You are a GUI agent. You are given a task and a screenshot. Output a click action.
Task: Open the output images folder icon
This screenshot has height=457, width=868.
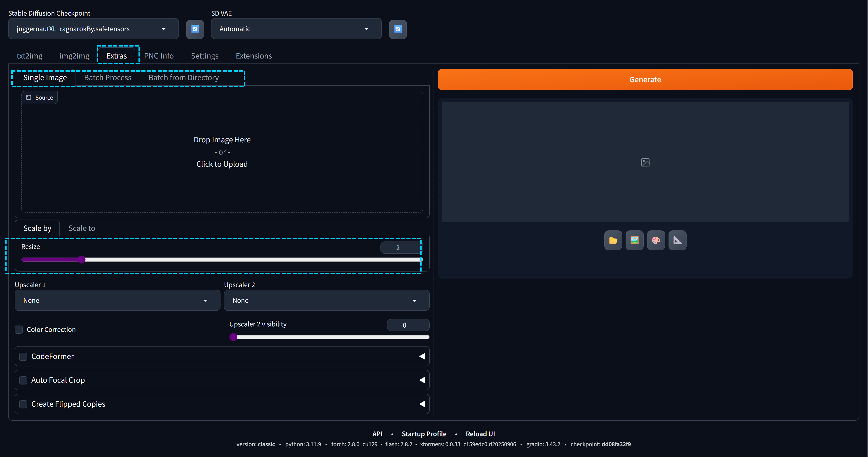click(613, 240)
